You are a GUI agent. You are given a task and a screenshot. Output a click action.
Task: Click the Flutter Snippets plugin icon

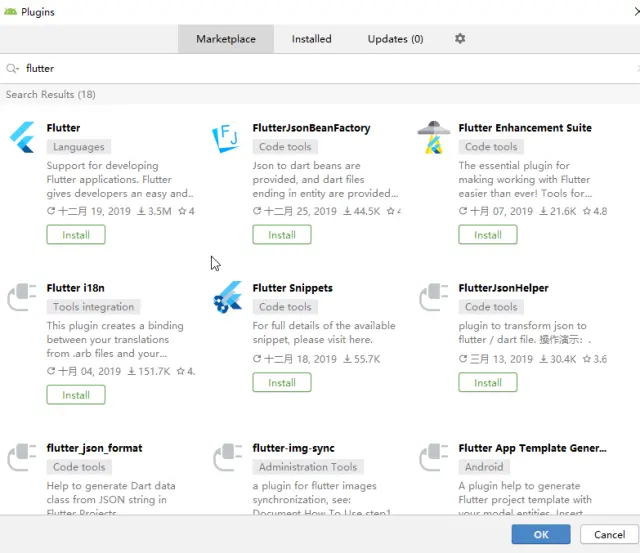(x=227, y=297)
